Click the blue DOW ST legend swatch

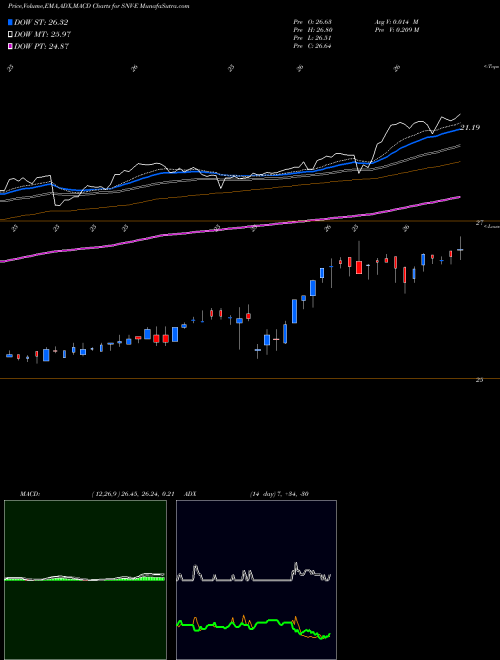pos(11,22)
